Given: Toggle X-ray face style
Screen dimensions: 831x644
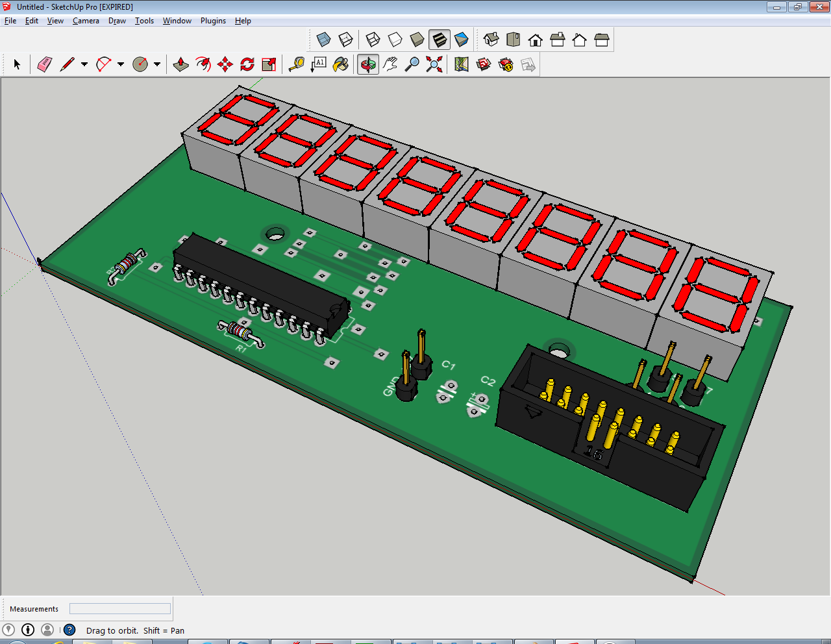Looking at the screenshot, I should (323, 40).
